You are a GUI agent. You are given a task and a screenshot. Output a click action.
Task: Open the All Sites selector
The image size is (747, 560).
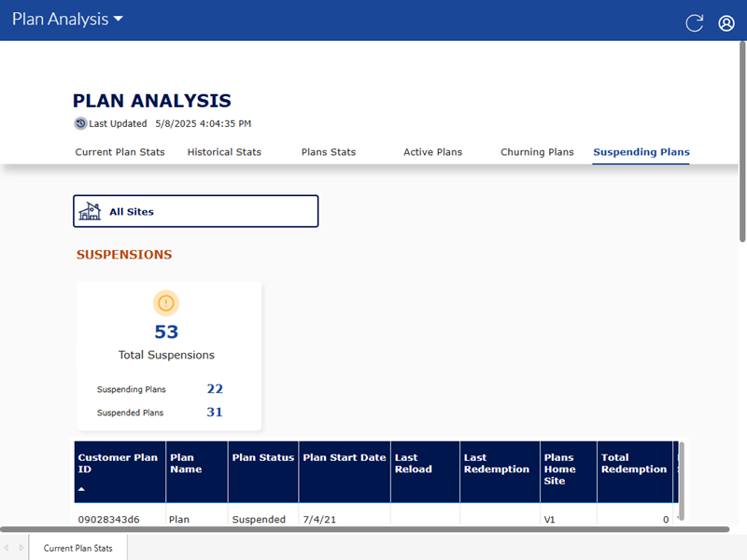pos(196,211)
